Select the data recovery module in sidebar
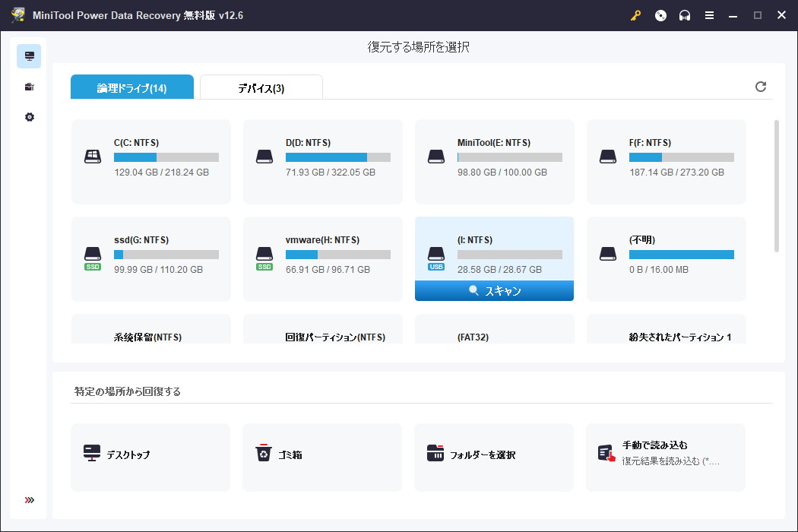 click(29, 55)
